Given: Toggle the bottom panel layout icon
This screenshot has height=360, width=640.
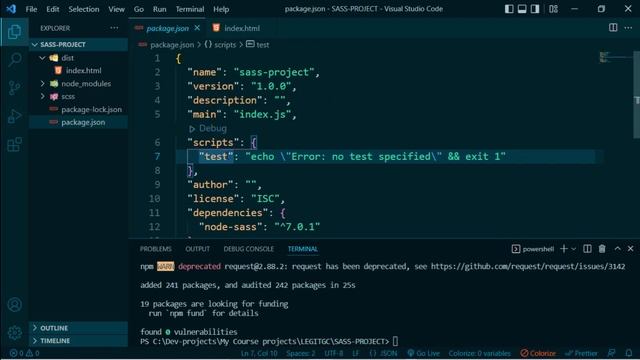Looking at the screenshot, I should 522,9.
